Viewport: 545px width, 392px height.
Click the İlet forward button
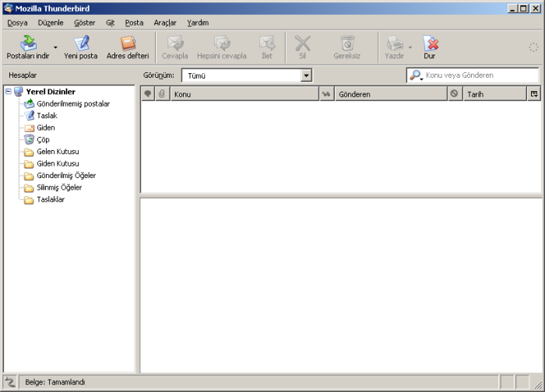(267, 47)
